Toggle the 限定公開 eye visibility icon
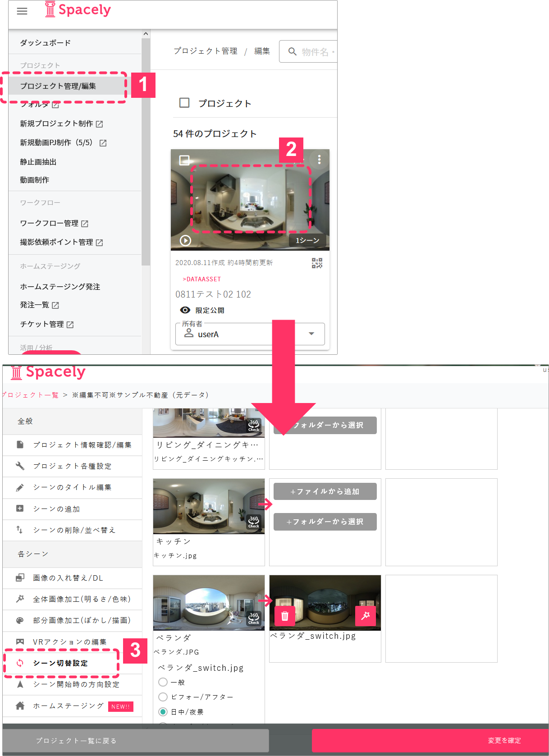Screen dimensions: 549x756 click(185, 310)
